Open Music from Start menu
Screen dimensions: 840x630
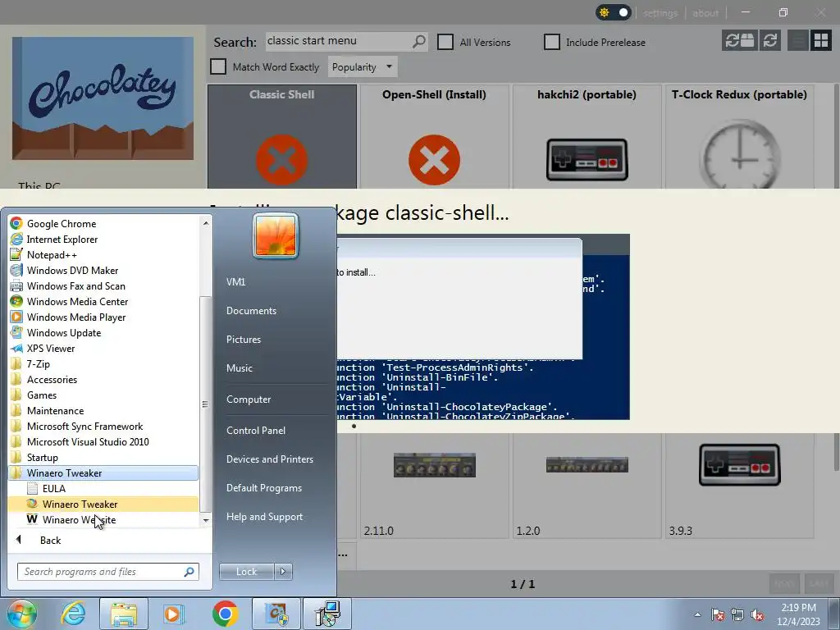(240, 368)
